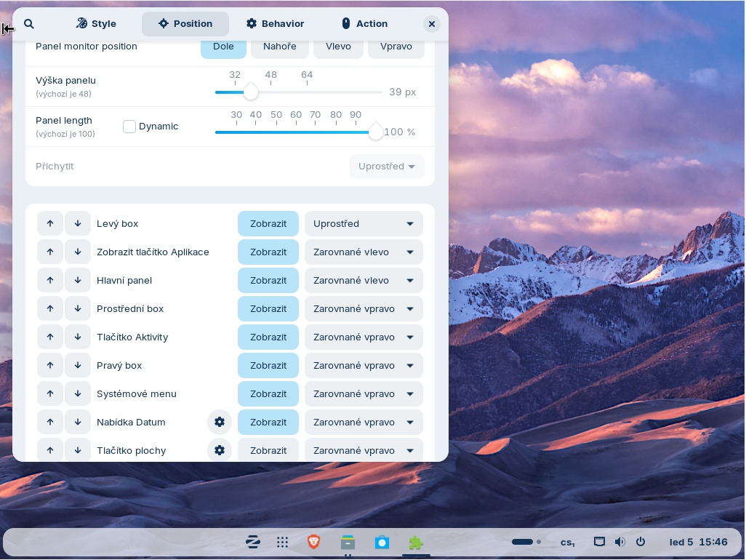Click the Výška panelu height slider handle
Viewport: 746px width, 560px height.
[251, 92]
